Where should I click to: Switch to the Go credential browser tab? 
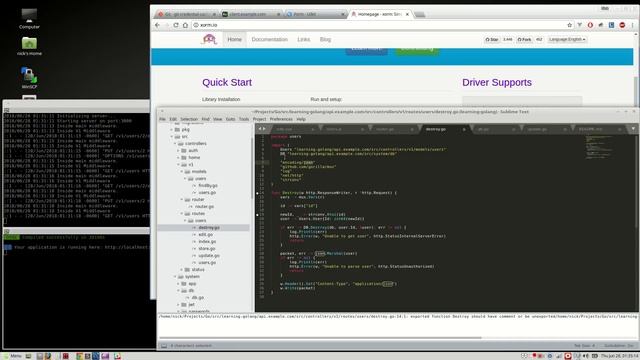tap(187, 14)
